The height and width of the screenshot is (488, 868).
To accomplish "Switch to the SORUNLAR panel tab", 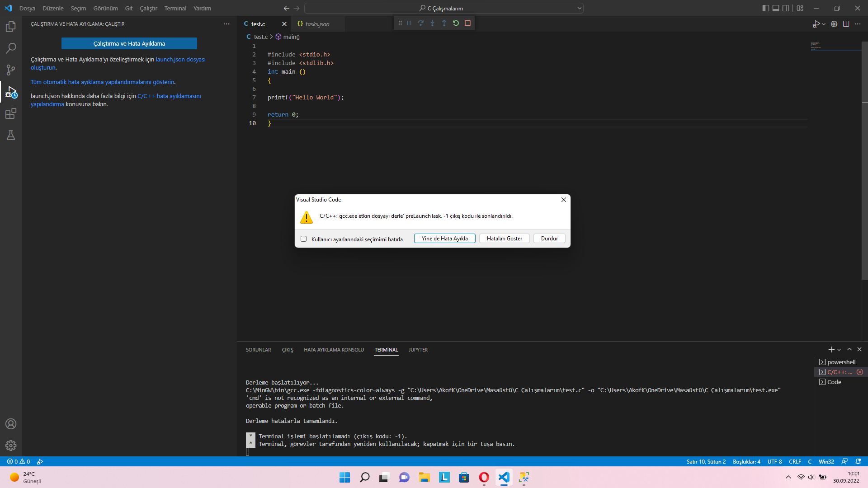I will point(258,350).
